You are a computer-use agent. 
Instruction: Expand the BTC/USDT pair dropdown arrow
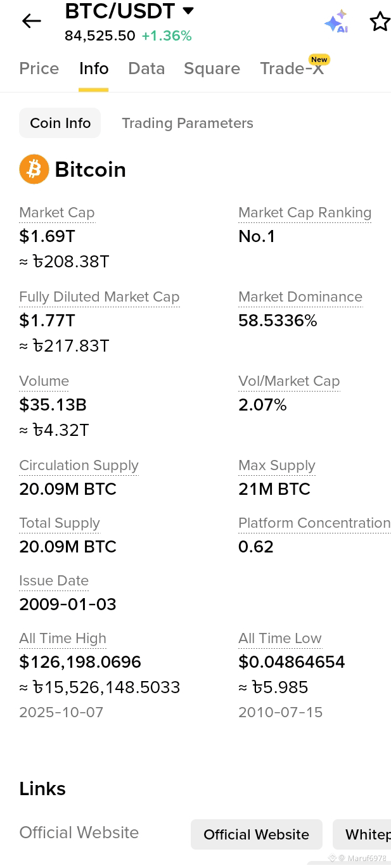pos(188,11)
